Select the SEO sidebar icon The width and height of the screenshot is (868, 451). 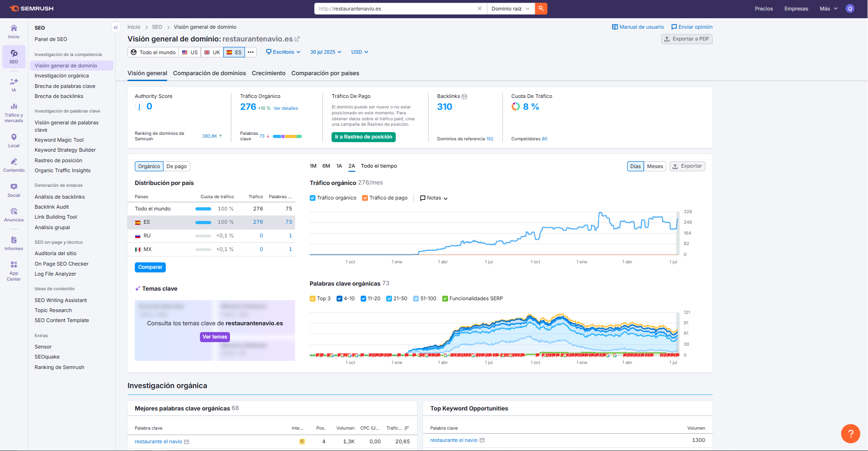pos(14,56)
